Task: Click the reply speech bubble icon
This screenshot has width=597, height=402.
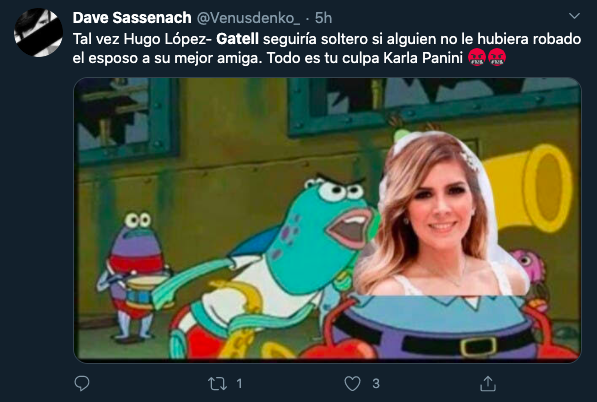Action: (x=82, y=383)
